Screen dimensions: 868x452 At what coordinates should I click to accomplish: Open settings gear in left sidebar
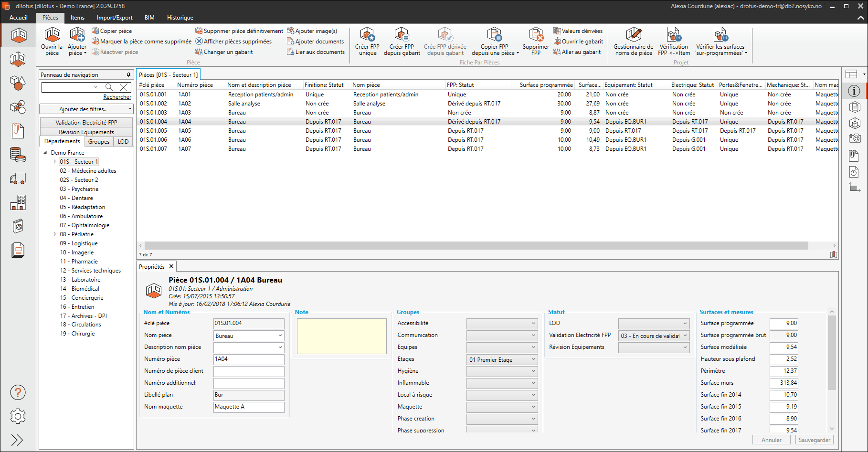tap(18, 416)
